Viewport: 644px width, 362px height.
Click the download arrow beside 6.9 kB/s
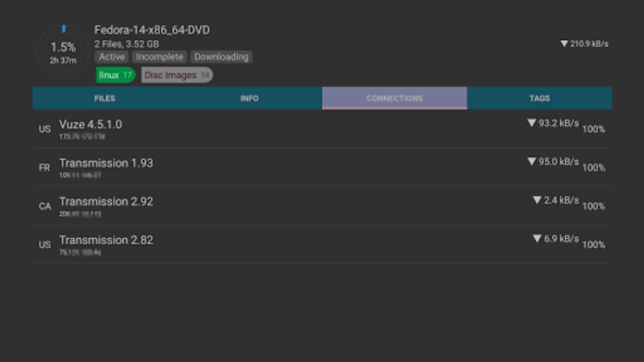coord(537,239)
